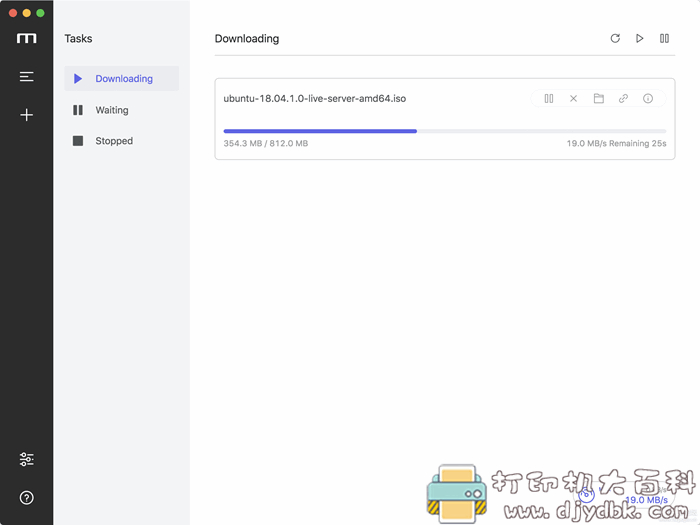Image resolution: width=700 pixels, height=525 pixels.
Task: Click the 354.3 MB / 812.0 MB size text
Action: pyautogui.click(x=266, y=143)
